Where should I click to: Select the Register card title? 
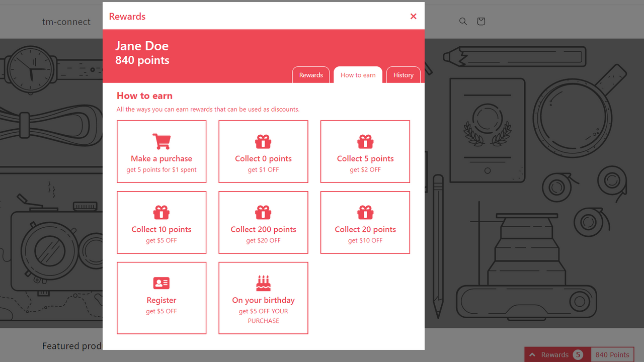coord(162,300)
